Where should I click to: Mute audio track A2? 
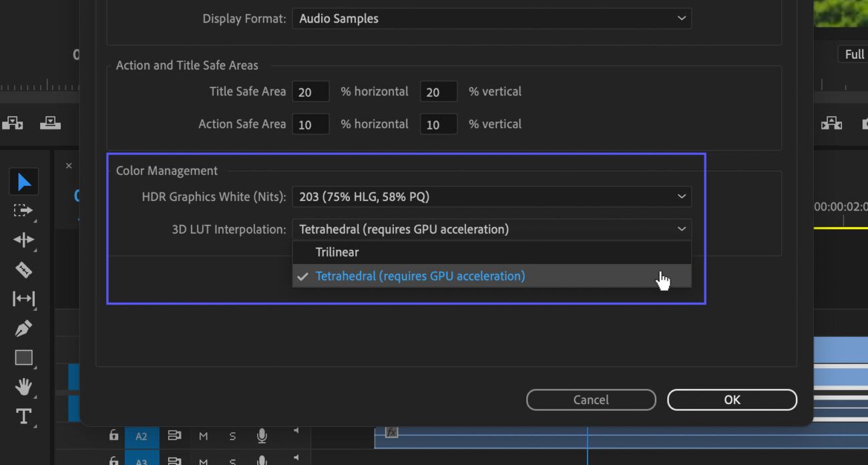click(x=204, y=436)
